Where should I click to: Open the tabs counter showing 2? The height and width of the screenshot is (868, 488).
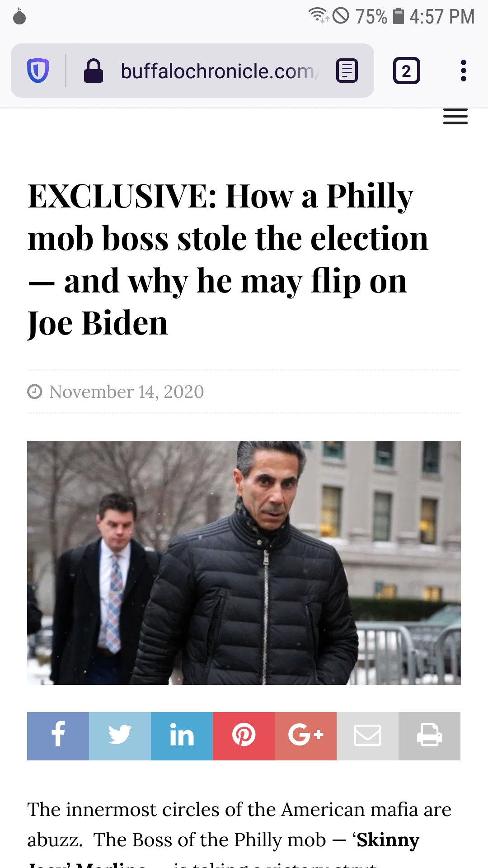[x=406, y=71]
